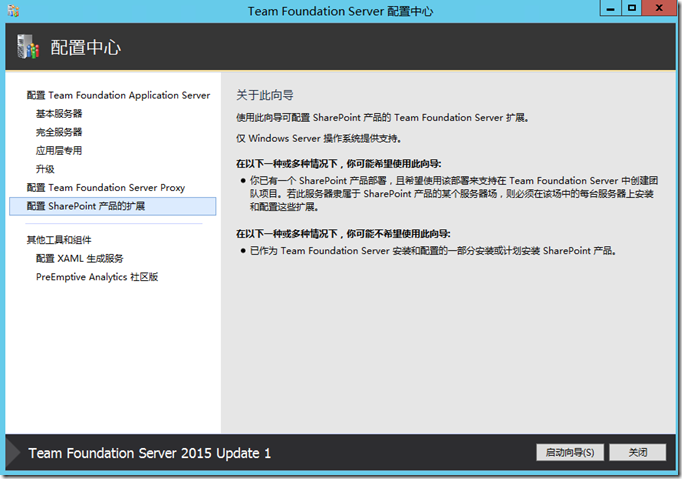This screenshot has height=479, width=682.
Task: Click the 其他工具和组件 heading
Action: point(59,240)
